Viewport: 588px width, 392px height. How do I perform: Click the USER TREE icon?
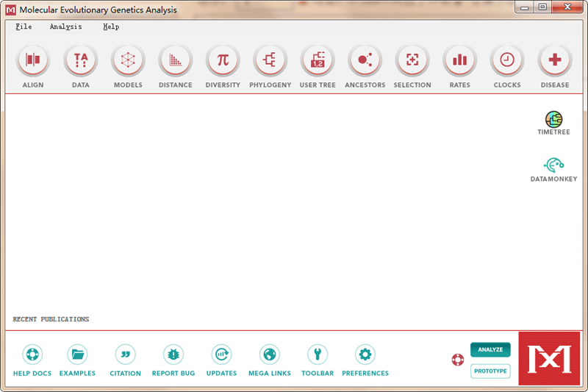(x=318, y=60)
